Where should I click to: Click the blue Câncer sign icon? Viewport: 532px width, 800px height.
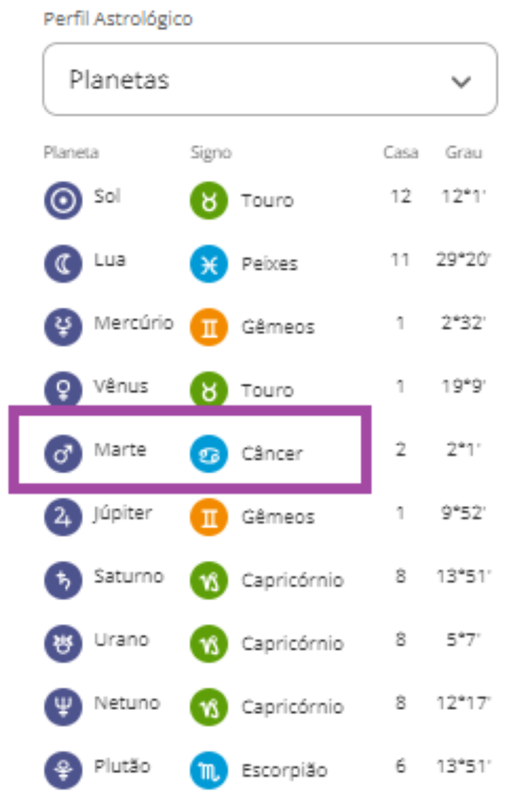[209, 453]
